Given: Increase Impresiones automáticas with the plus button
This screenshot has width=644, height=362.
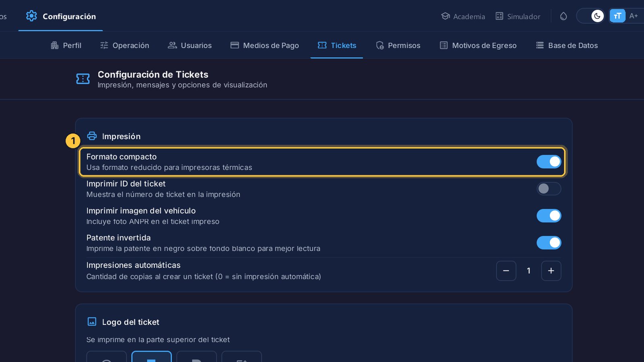Looking at the screenshot, I should 551,271.
